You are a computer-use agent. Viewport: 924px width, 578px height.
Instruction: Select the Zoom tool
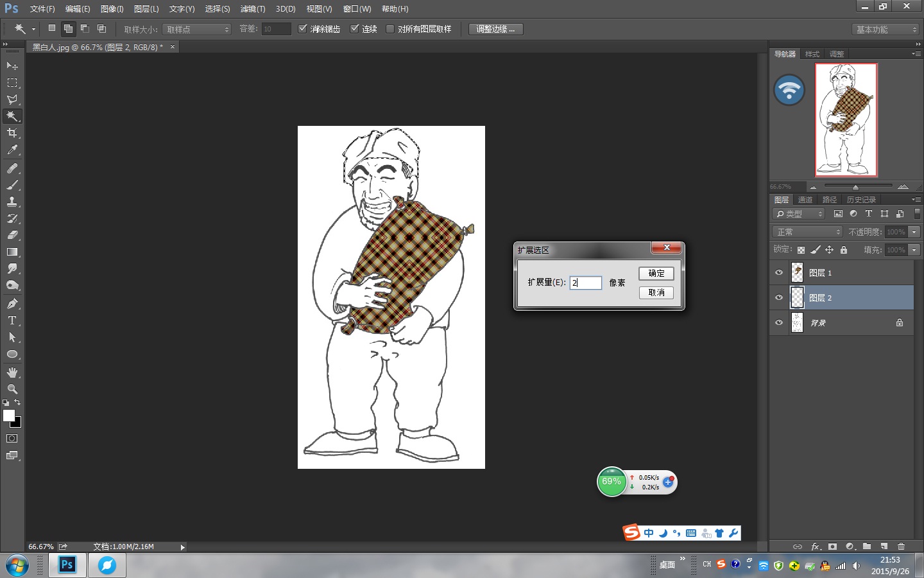[x=12, y=389]
